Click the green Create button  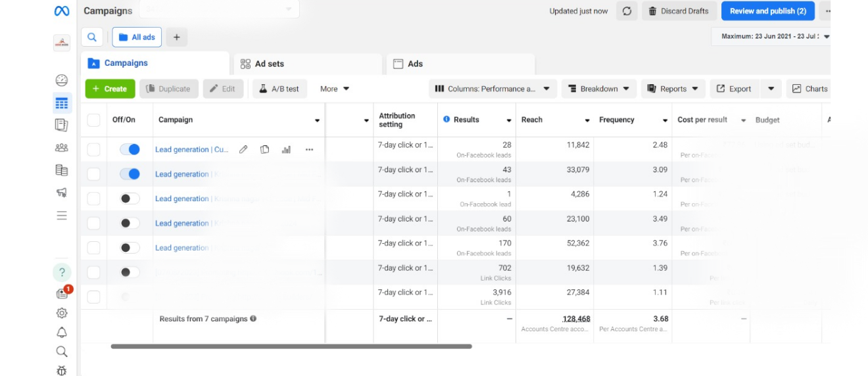click(x=110, y=89)
